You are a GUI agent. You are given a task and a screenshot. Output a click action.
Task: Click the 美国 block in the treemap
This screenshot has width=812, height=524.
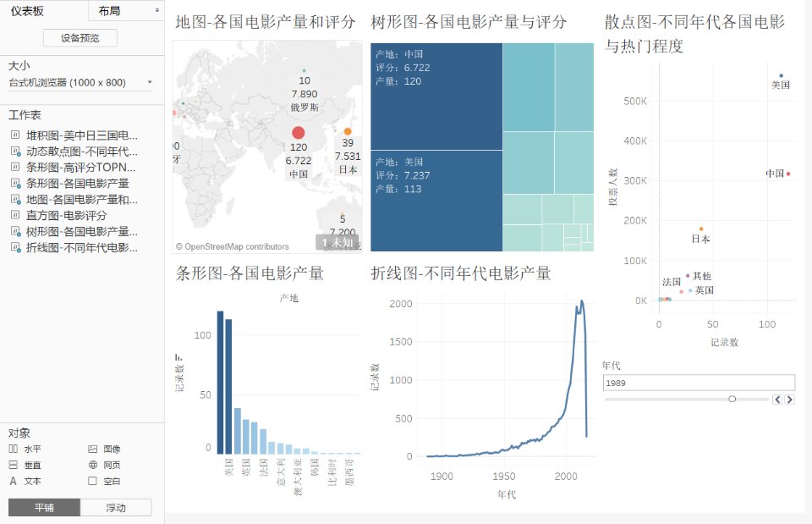(436, 201)
